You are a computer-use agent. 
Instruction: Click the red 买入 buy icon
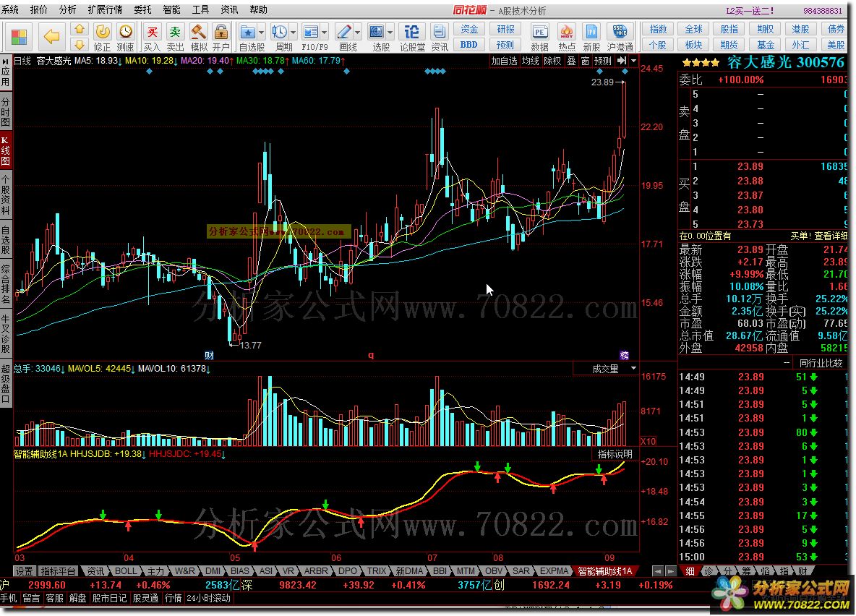point(152,32)
